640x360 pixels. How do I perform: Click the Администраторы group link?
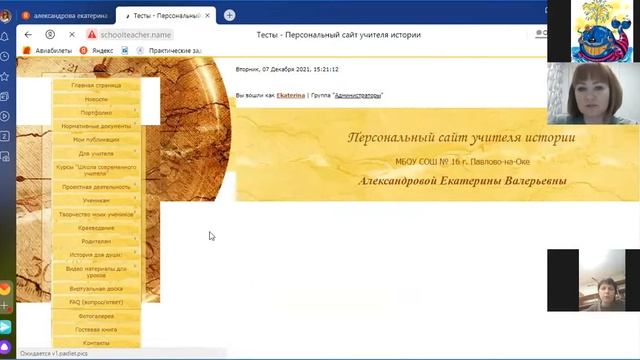pos(358,96)
